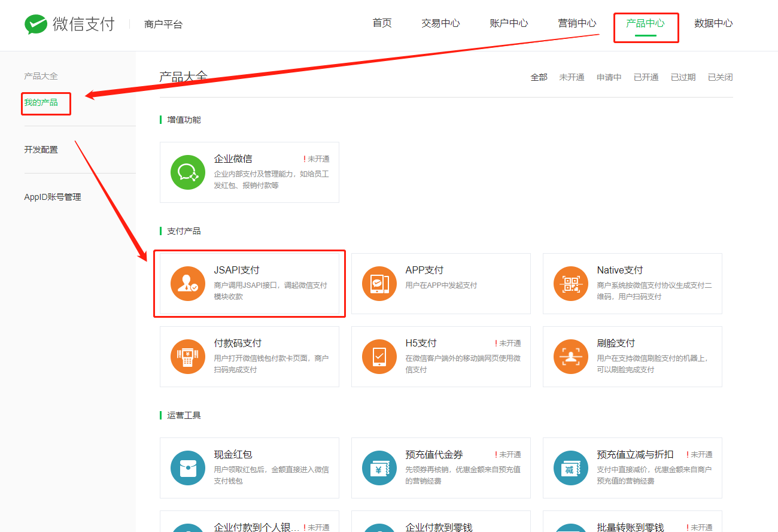The height and width of the screenshot is (532, 778).
Task: Click the 预充值立减与折扣 discount icon
Action: pyautogui.click(x=571, y=468)
